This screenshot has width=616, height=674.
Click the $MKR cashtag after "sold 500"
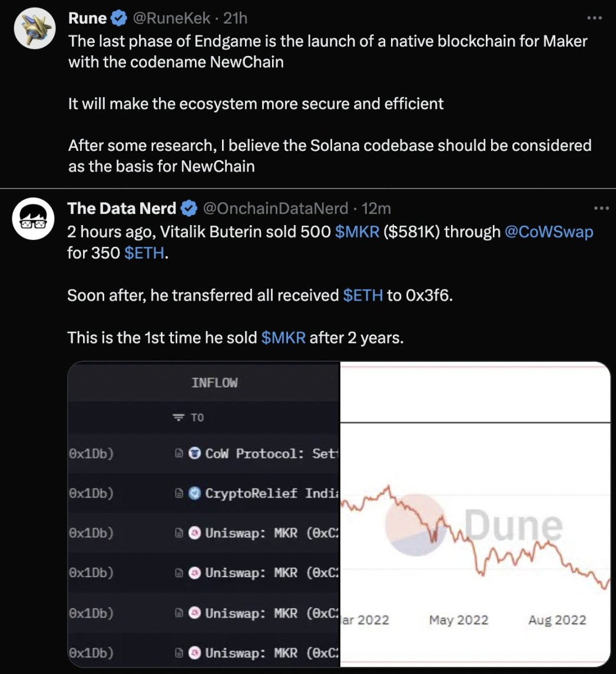[x=357, y=232]
